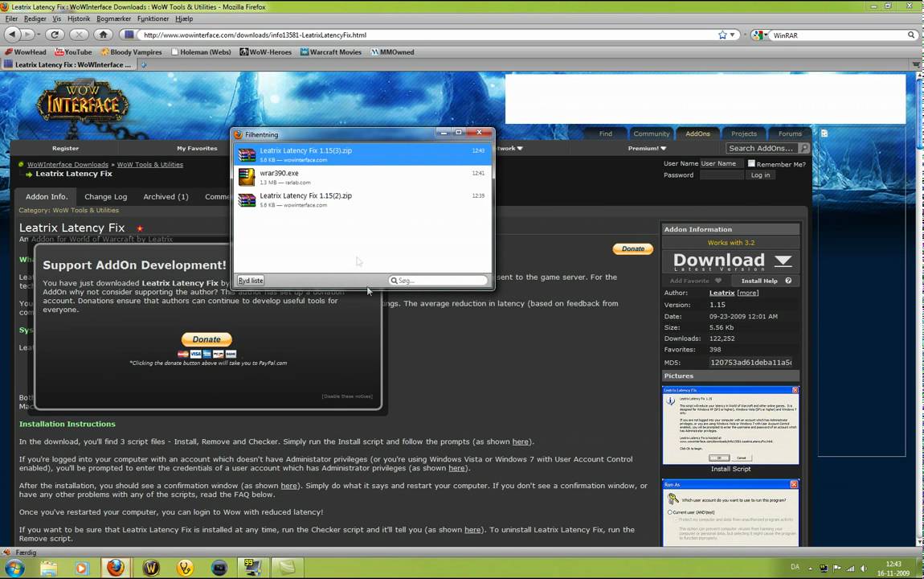Expand the Premium! dropdown

647,149
